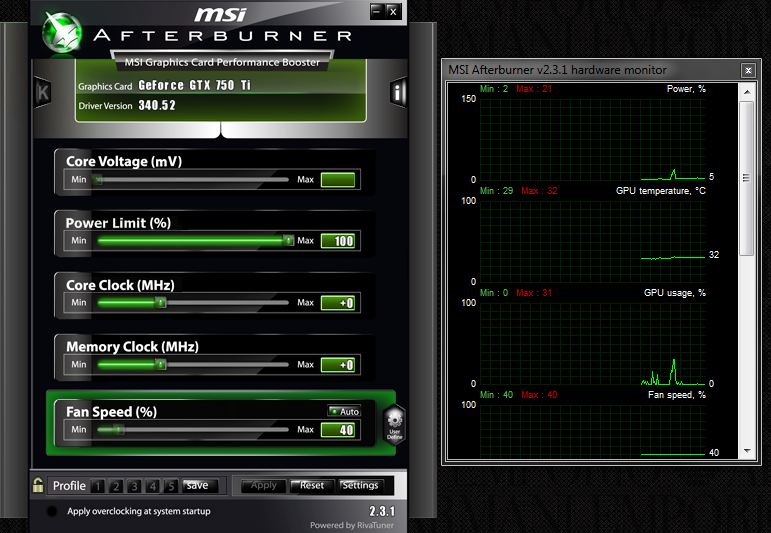The width and height of the screenshot is (771, 533).
Task: Click the Memory Clock (MHz) label
Action: (x=132, y=347)
